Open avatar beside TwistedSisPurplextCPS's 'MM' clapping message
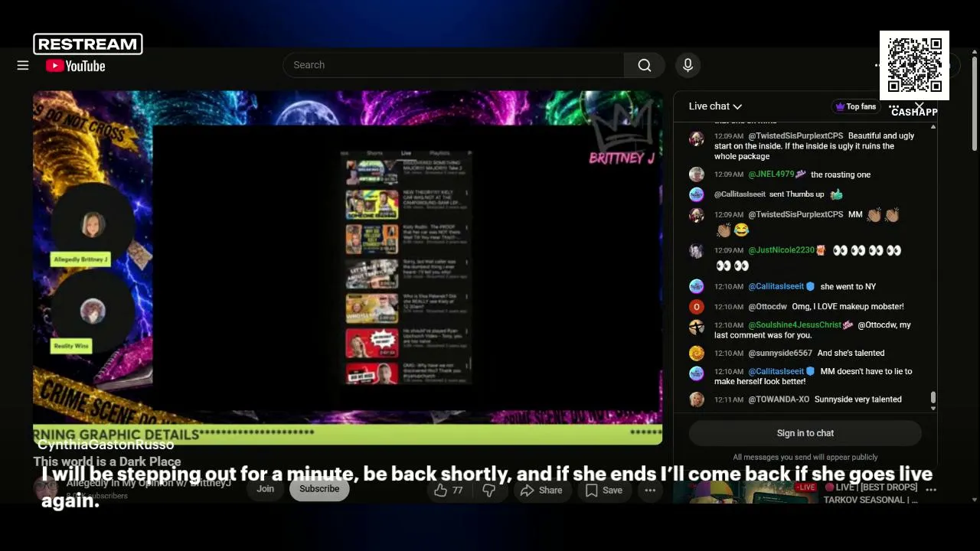Image resolution: width=980 pixels, height=551 pixels. click(x=696, y=215)
